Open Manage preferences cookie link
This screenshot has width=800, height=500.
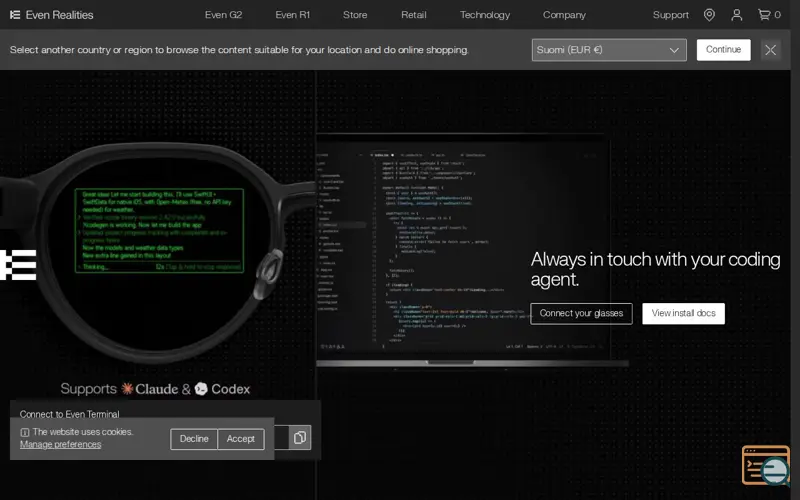pos(61,444)
